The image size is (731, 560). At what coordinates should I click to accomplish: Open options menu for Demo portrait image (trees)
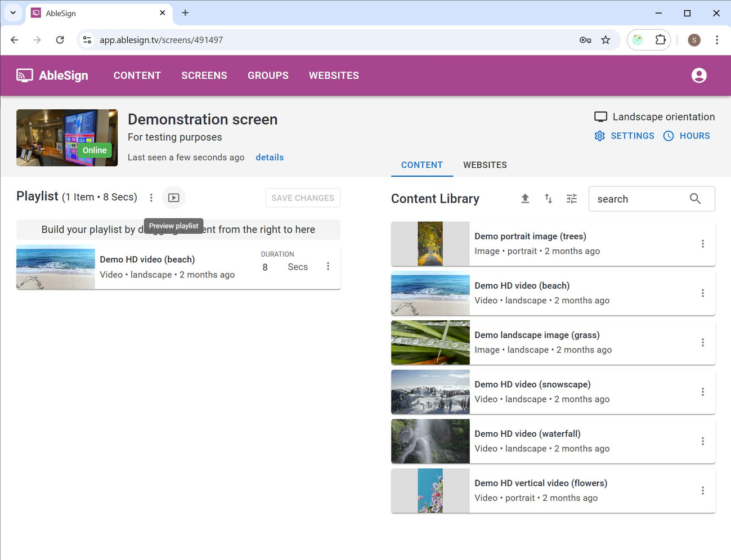point(702,243)
